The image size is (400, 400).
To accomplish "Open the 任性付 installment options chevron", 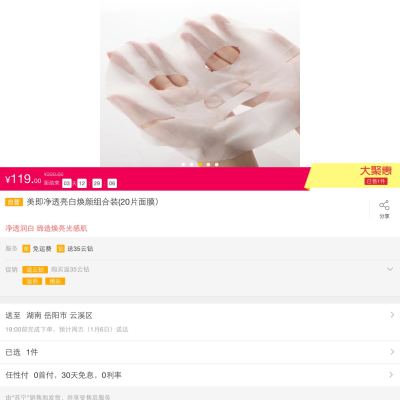I will [391, 375].
